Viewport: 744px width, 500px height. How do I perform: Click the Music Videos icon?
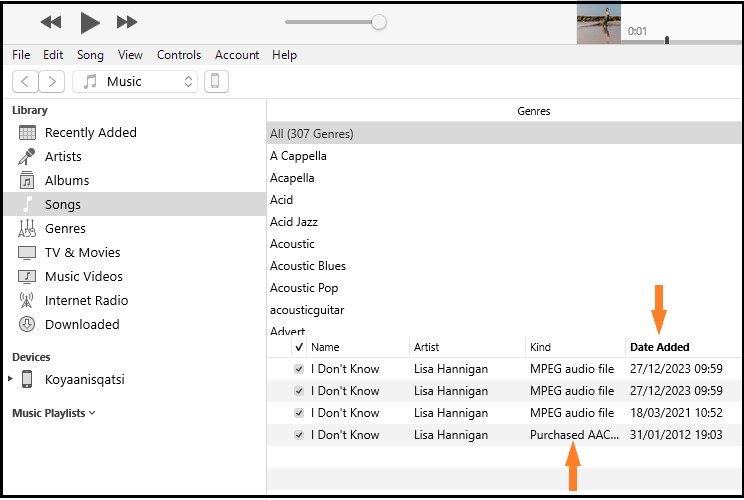coord(27,276)
